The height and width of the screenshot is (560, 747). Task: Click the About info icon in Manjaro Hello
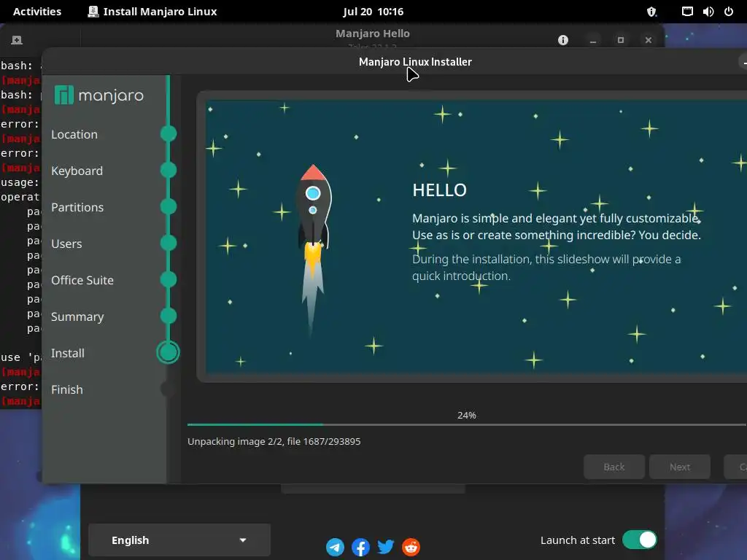pos(563,40)
